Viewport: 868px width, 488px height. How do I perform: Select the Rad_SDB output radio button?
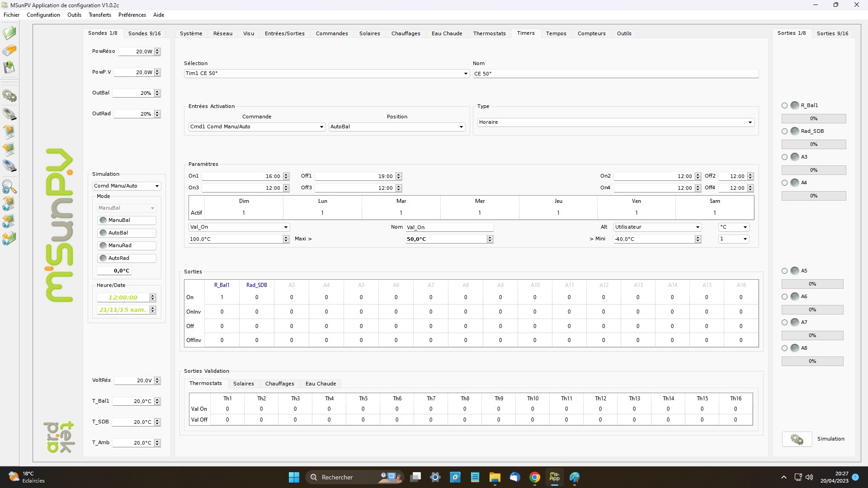pyautogui.click(x=784, y=131)
